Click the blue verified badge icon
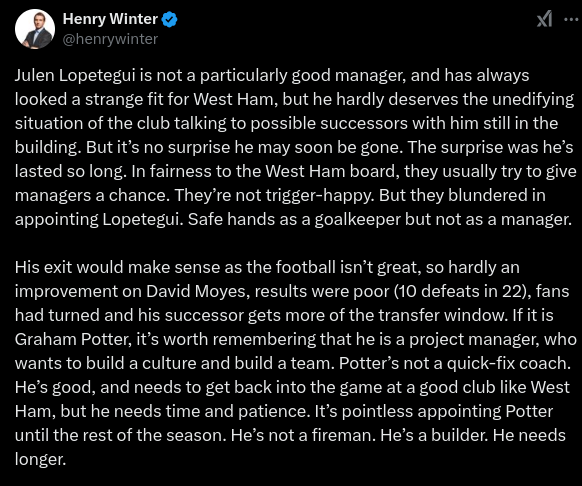This screenshot has width=582, height=486. 169,20
